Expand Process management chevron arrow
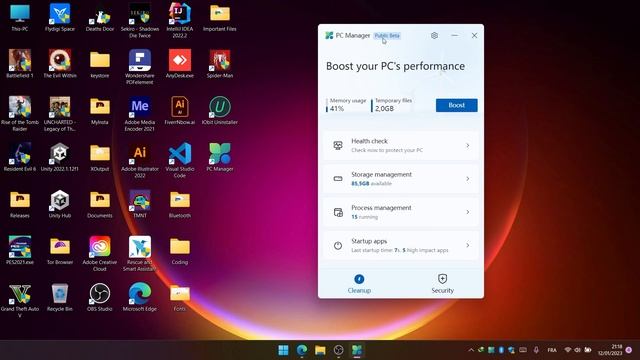Image resolution: width=640 pixels, height=360 pixels. point(468,212)
